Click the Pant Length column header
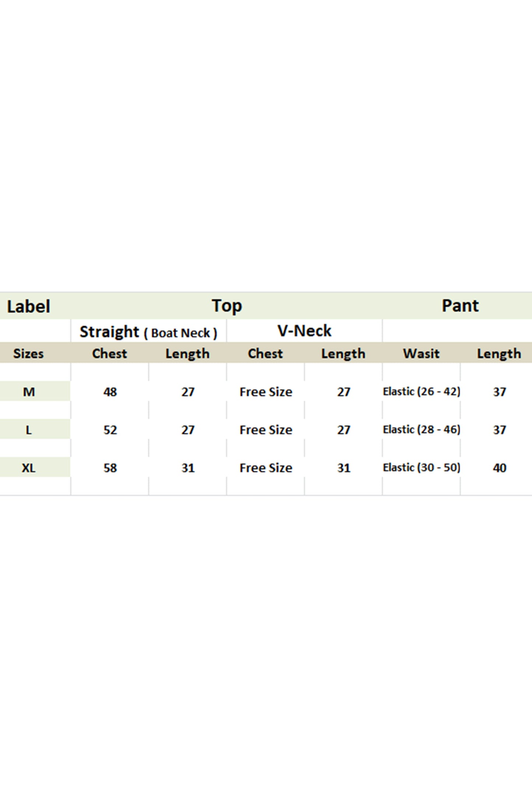532x798 pixels. [x=499, y=354]
